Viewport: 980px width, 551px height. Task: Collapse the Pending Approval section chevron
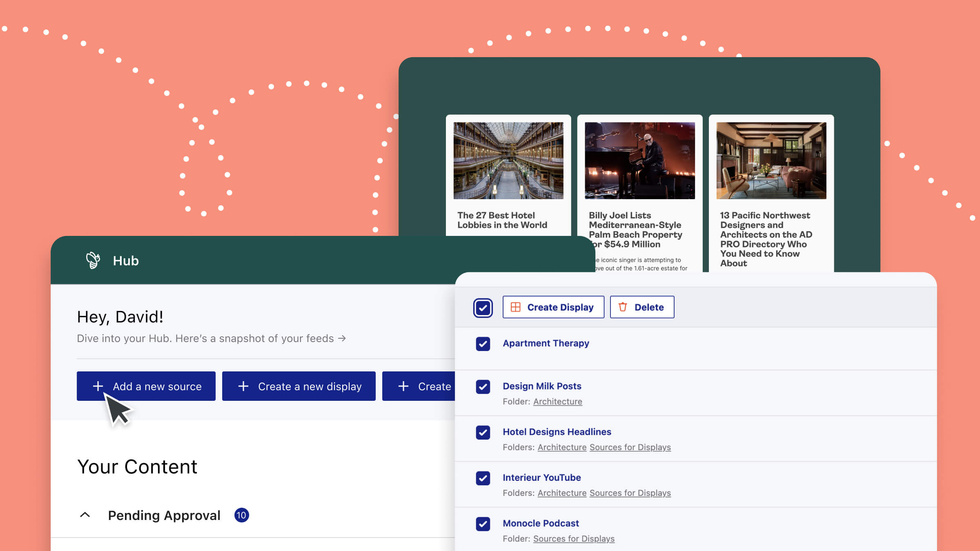pyautogui.click(x=85, y=515)
